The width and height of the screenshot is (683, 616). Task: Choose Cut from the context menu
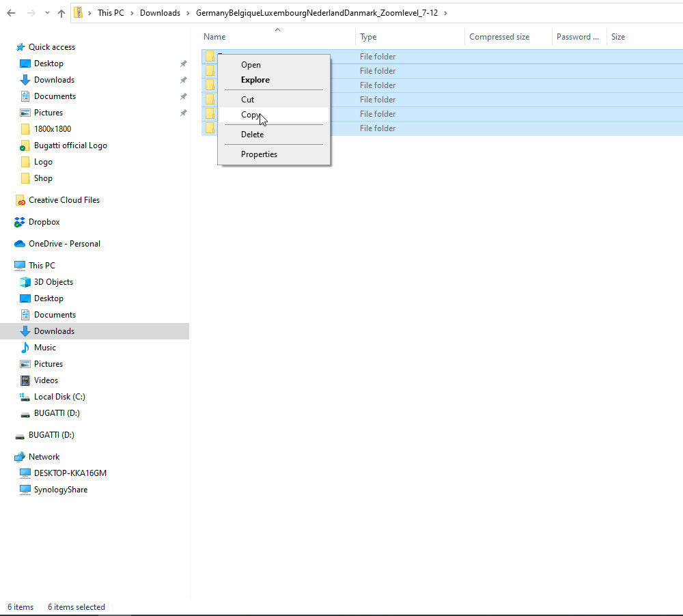pos(247,100)
